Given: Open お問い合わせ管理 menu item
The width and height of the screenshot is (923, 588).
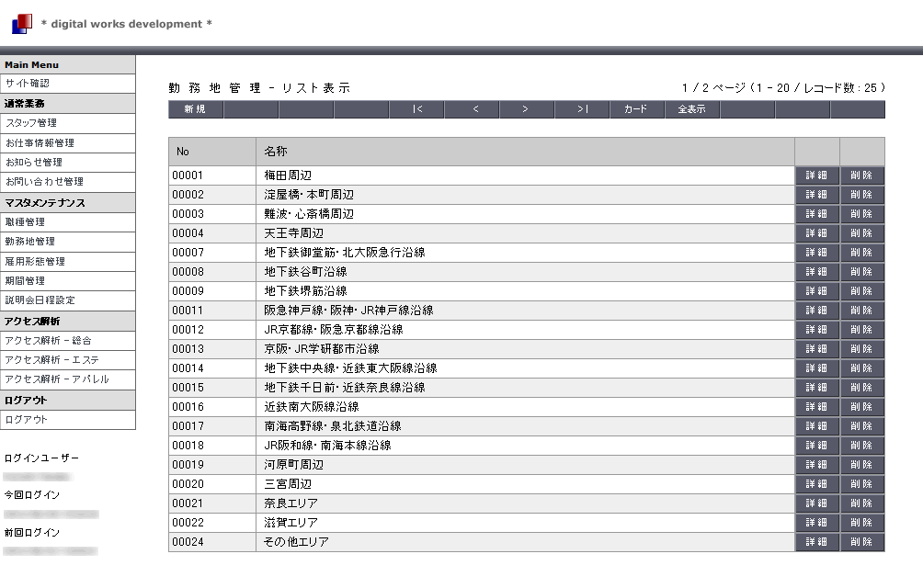Looking at the screenshot, I should click(x=68, y=182).
